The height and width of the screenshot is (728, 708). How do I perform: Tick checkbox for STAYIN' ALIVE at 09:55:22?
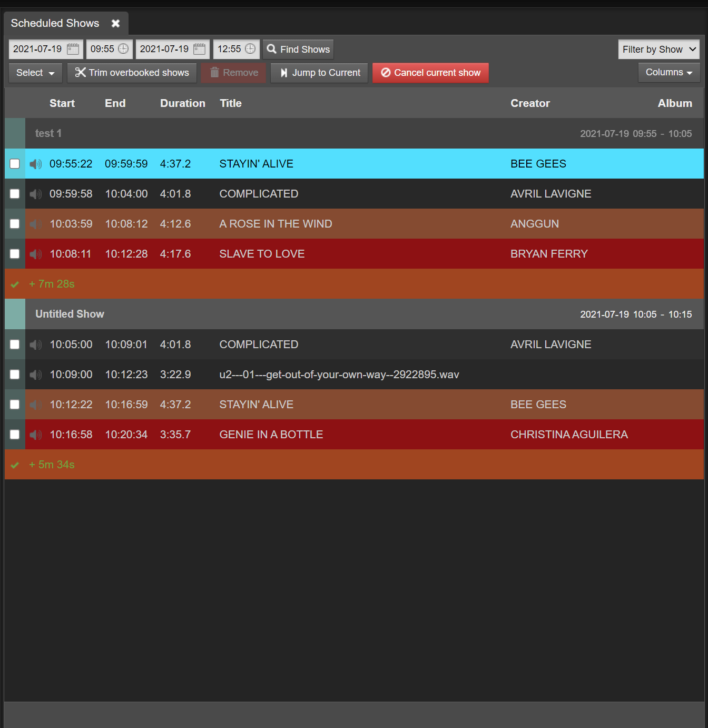click(15, 164)
